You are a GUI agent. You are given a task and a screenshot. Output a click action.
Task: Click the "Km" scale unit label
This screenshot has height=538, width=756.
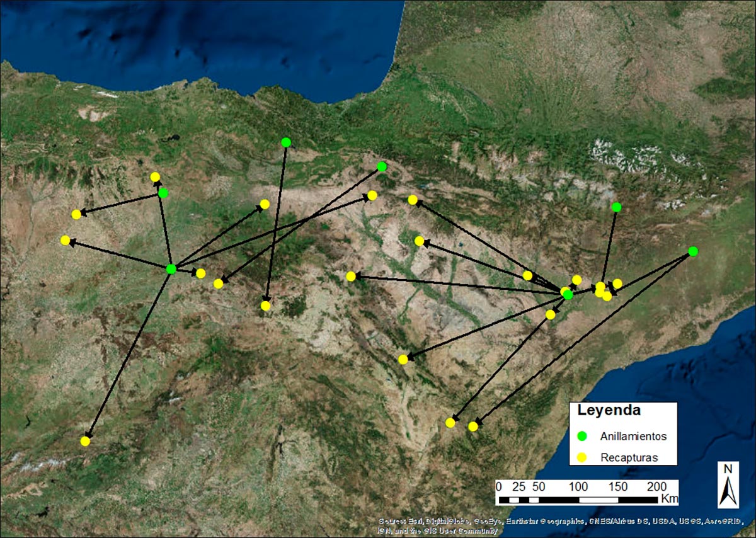670,500
